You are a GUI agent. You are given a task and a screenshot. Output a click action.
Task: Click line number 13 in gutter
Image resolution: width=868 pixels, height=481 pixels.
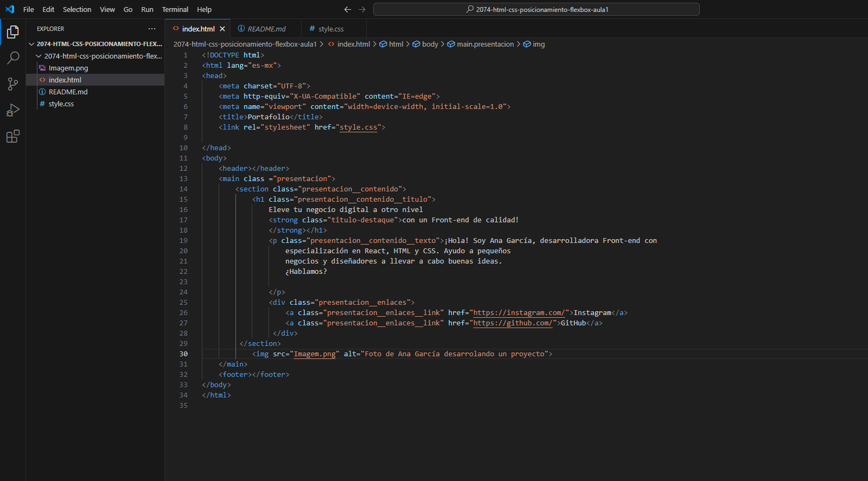(x=183, y=178)
